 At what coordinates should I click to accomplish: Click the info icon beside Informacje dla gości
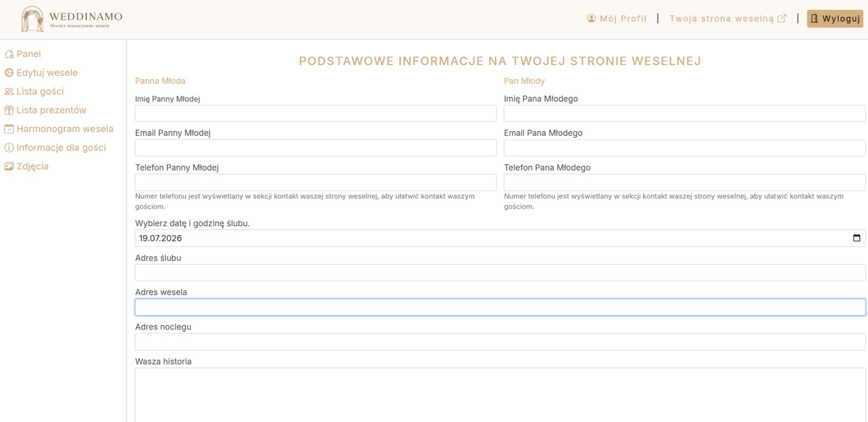tap(9, 148)
